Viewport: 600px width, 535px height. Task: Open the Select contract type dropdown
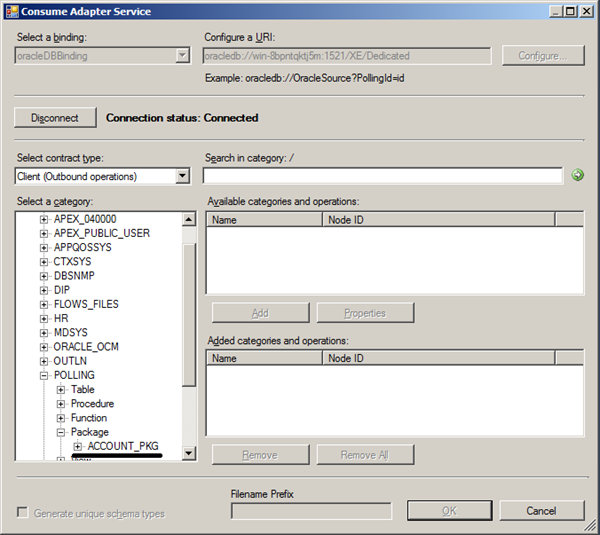182,176
